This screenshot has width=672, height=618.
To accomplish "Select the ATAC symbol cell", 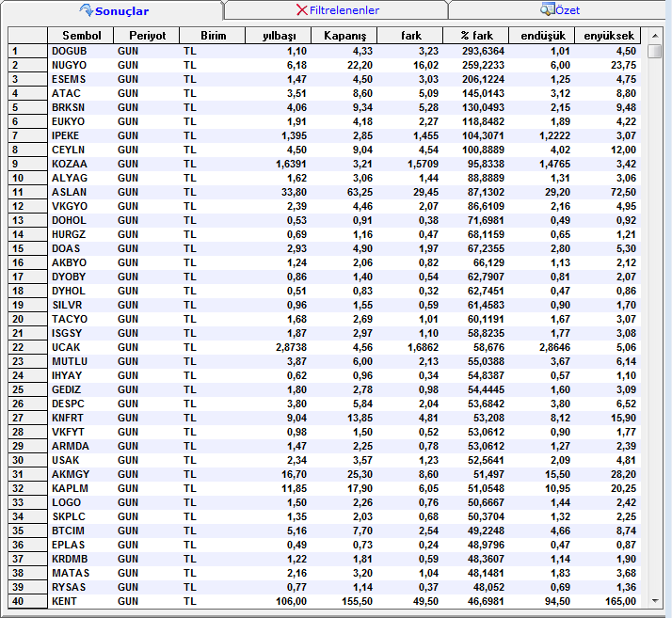I will [x=81, y=93].
